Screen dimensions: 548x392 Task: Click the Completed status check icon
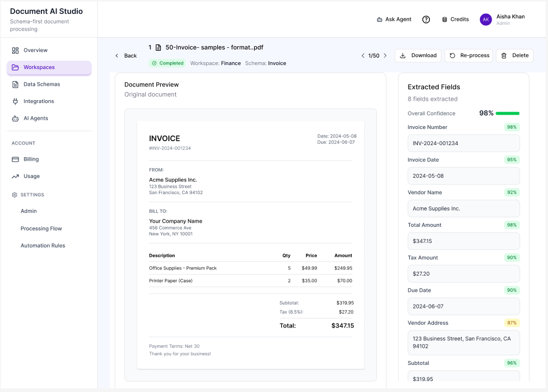point(154,63)
